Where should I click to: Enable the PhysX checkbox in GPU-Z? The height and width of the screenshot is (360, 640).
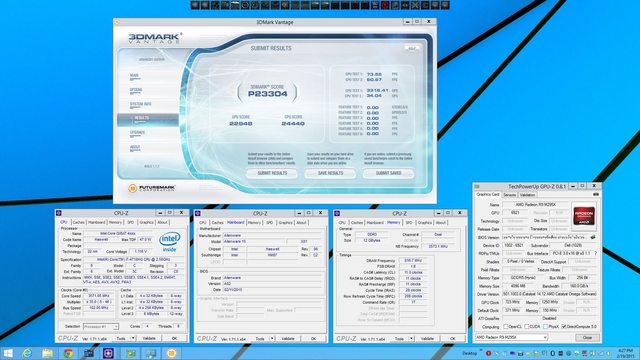pos(546,327)
